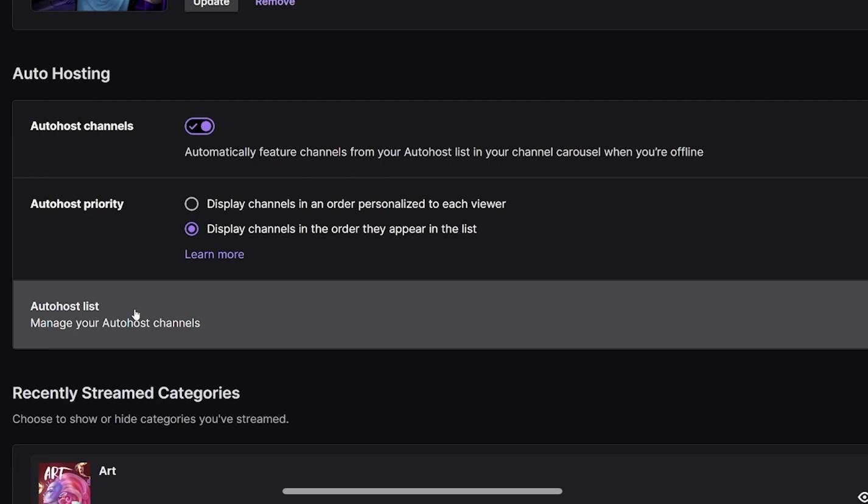Click the Recently Streamed Categories heading
This screenshot has height=504, width=868.
(x=126, y=393)
